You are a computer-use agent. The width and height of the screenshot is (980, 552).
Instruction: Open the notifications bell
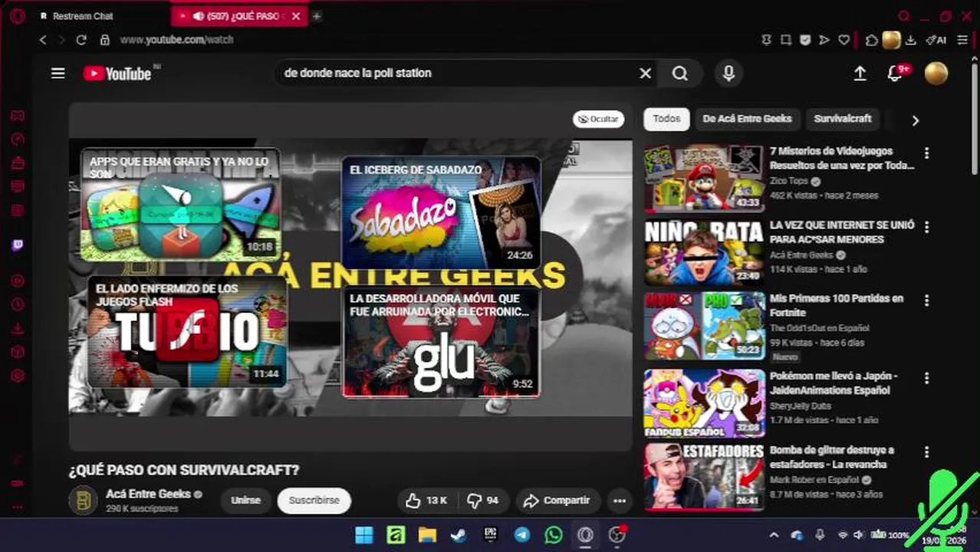click(895, 74)
